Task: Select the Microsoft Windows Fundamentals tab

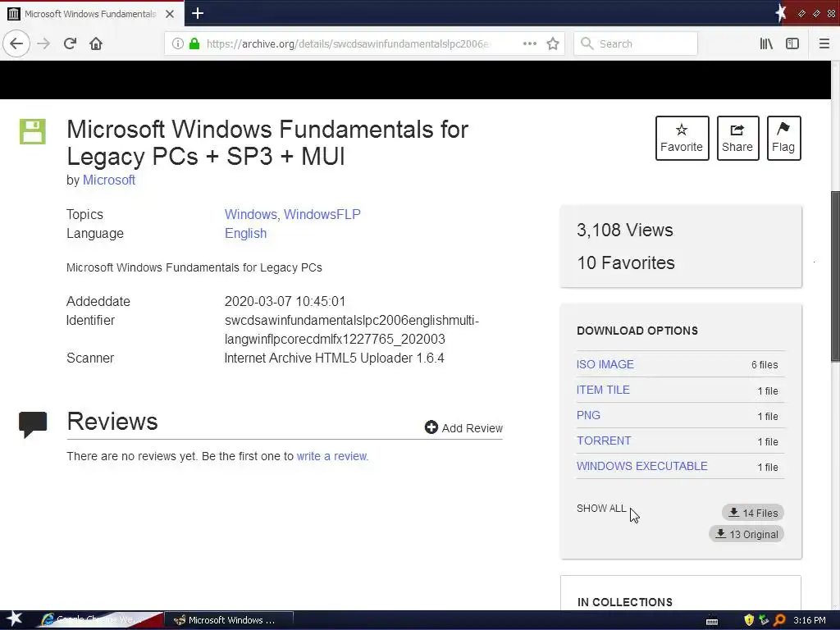Action: tap(90, 14)
